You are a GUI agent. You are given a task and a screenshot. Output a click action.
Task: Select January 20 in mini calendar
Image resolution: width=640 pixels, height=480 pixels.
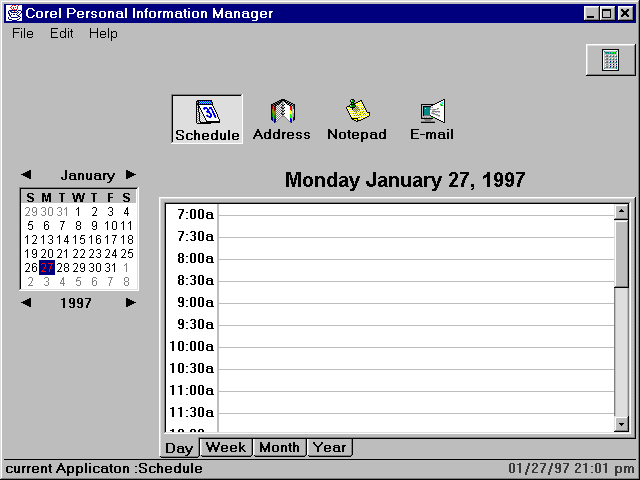tap(47, 254)
